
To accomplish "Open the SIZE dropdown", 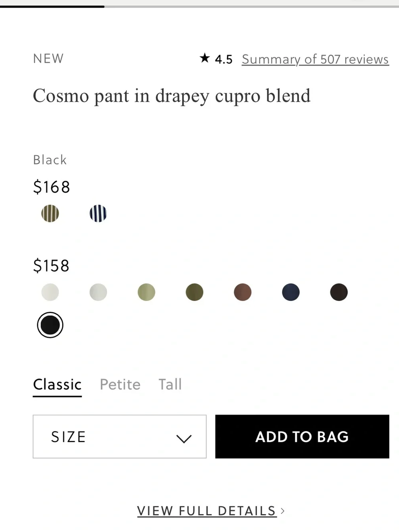I will coord(120,437).
